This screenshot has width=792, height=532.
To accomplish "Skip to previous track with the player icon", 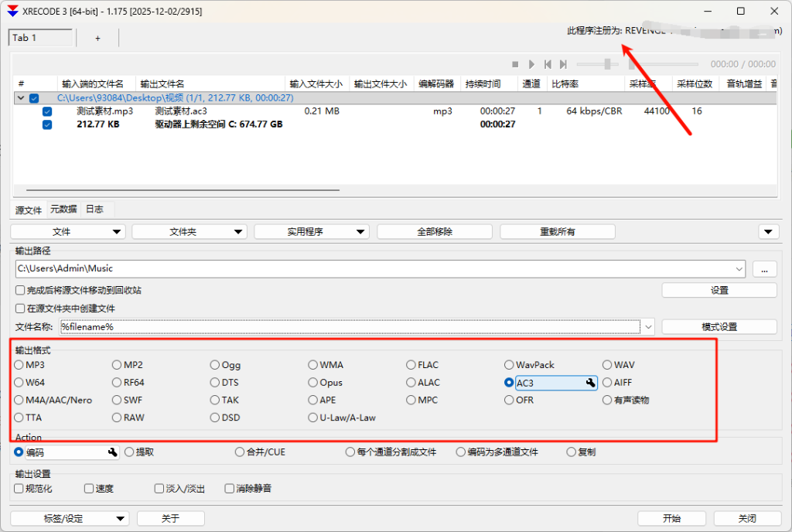I will (548, 64).
